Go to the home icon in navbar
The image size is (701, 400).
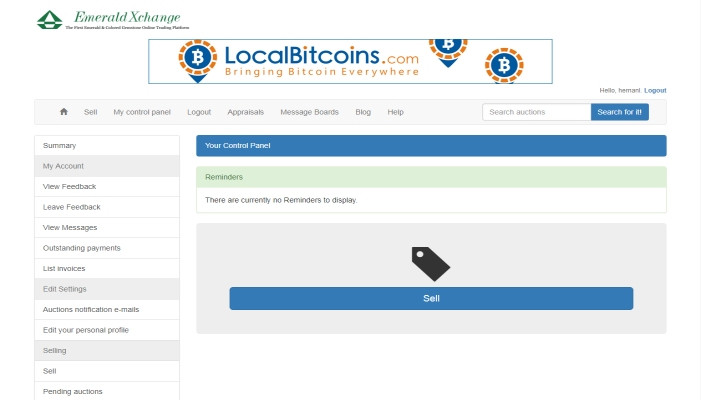pyautogui.click(x=64, y=112)
